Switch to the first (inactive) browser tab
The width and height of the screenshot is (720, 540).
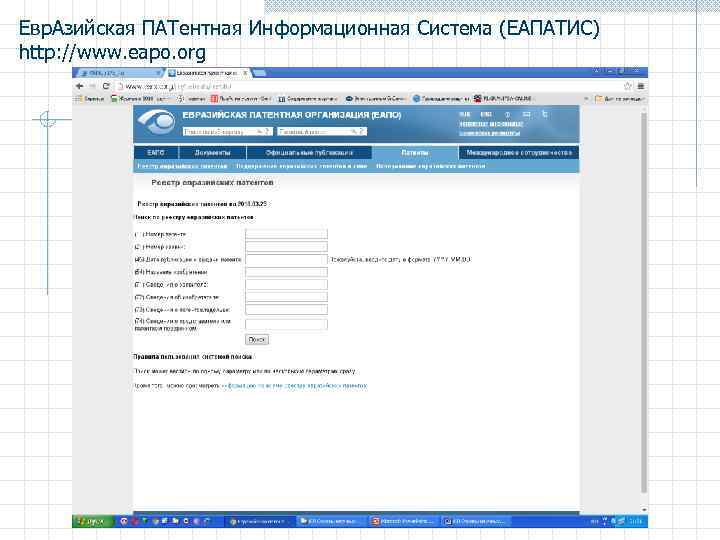point(117,73)
